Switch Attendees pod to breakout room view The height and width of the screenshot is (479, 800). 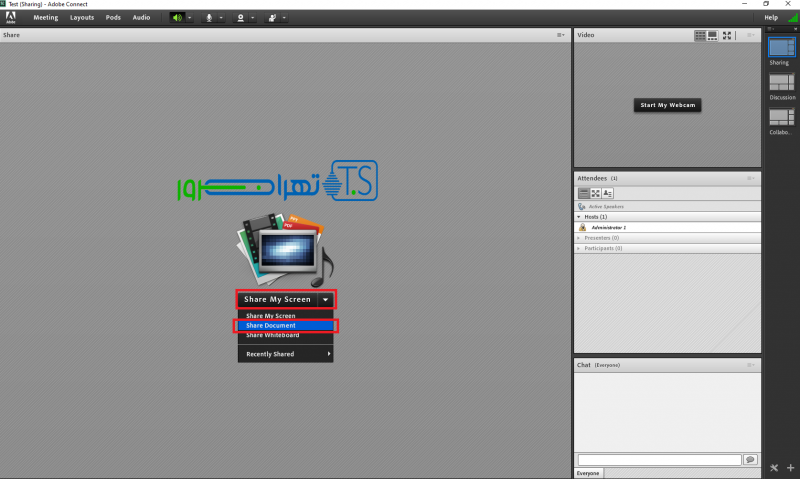click(x=595, y=193)
